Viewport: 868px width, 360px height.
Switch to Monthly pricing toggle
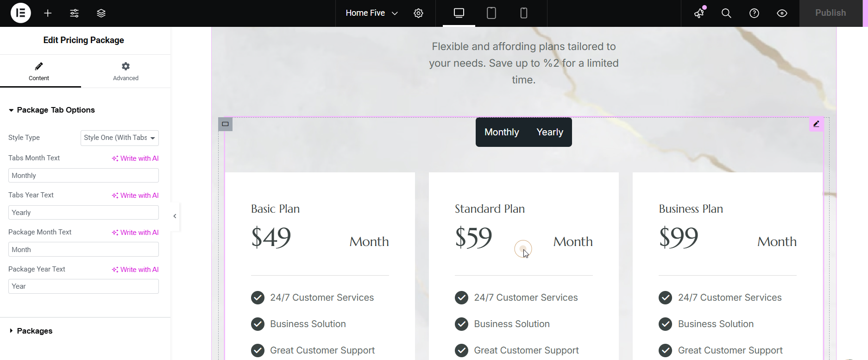[x=501, y=133]
